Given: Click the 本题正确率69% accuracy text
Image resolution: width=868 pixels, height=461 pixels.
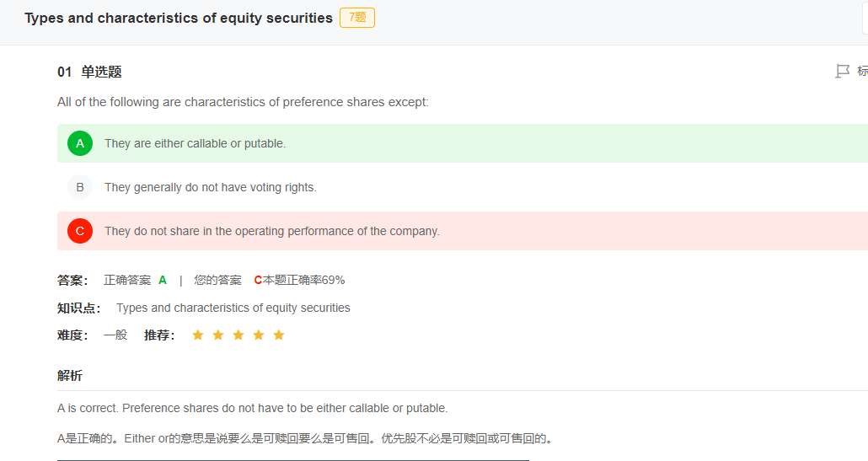Looking at the screenshot, I should pos(303,280).
